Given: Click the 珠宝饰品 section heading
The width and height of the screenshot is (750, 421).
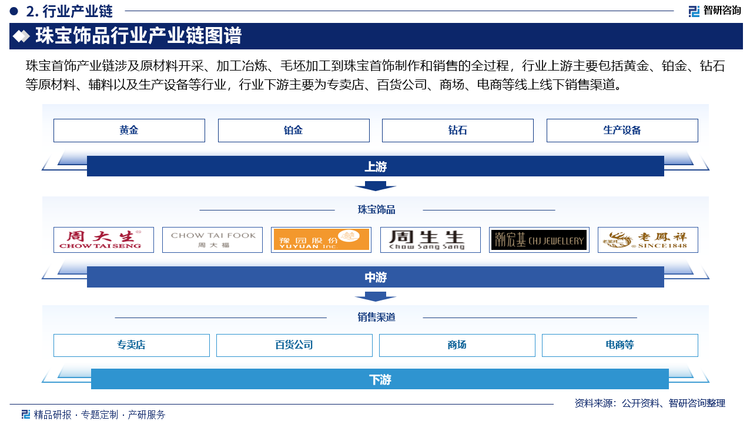Looking at the screenshot, I should pos(376,210).
